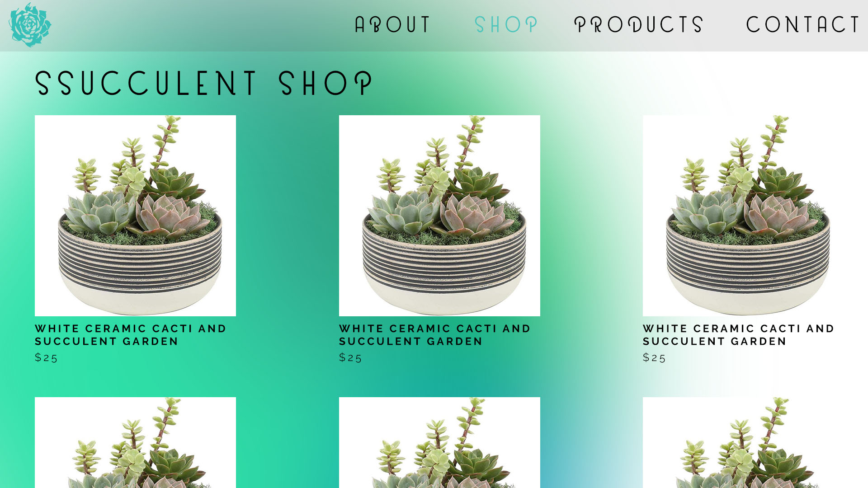
Task: Open the rightmost product photo in top row
Action: pyautogui.click(x=743, y=216)
